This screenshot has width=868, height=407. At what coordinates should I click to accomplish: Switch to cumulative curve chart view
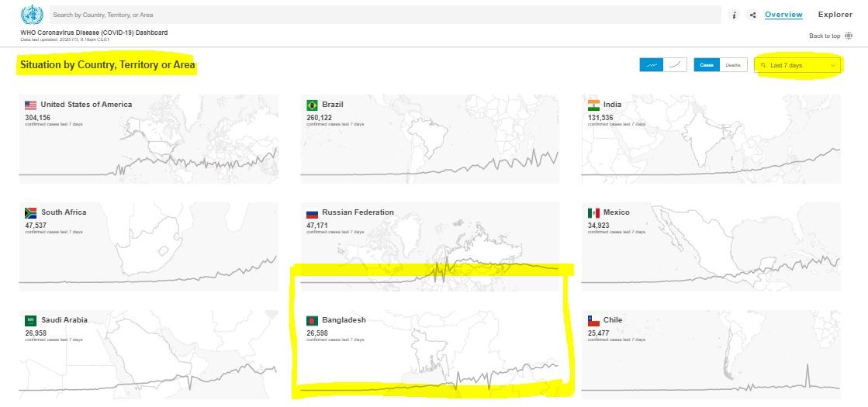(x=676, y=65)
